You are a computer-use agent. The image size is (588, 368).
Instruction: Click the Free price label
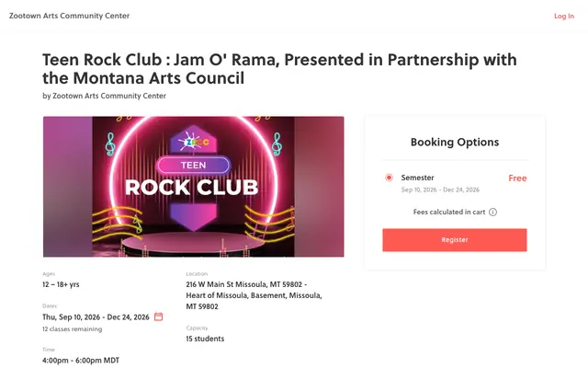coord(517,178)
